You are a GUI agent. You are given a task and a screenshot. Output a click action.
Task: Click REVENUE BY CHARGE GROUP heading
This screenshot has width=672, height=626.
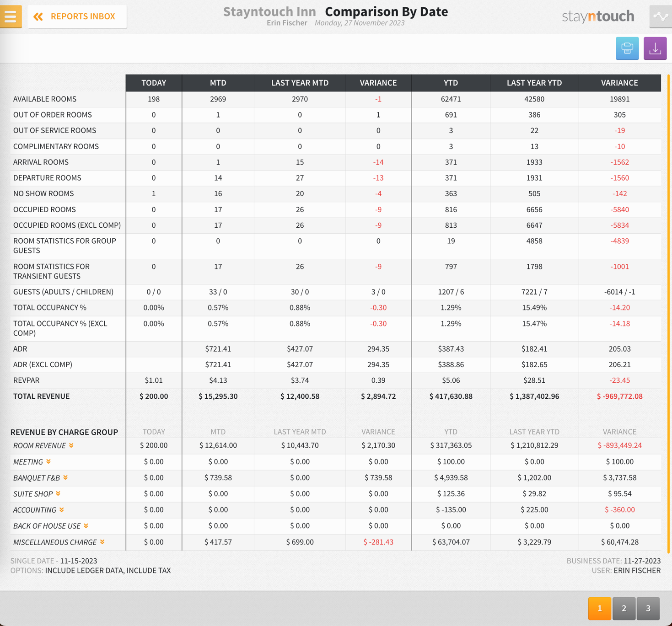[x=64, y=432]
